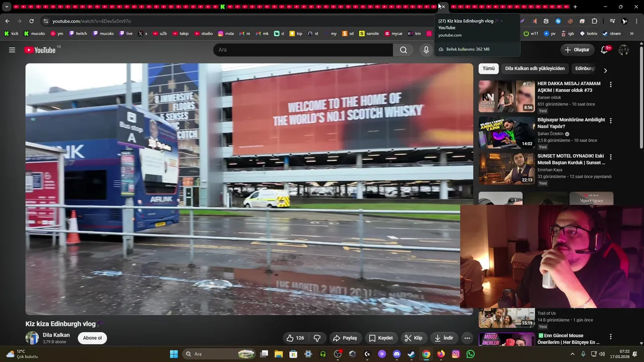Start voice search with the microphone
Screen dimensions: 644x362
pyautogui.click(x=426, y=50)
